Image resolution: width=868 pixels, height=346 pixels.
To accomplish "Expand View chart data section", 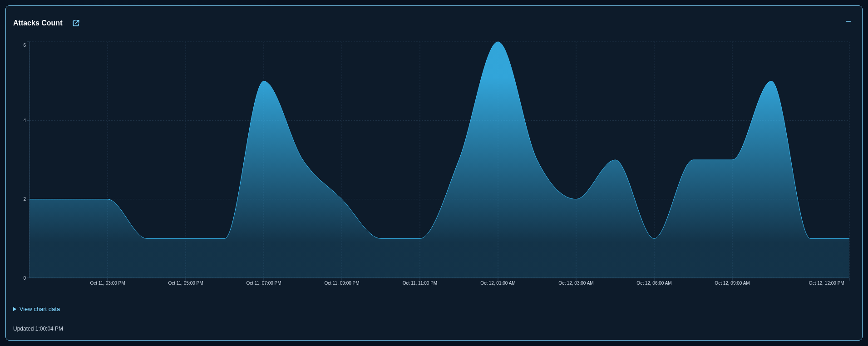I will tap(36, 309).
